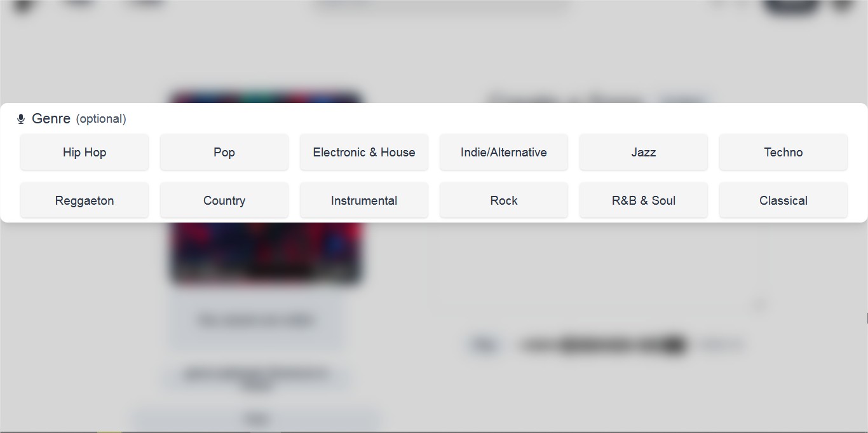Pick the Reggaeton genre
This screenshot has width=868, height=433.
[x=85, y=200]
